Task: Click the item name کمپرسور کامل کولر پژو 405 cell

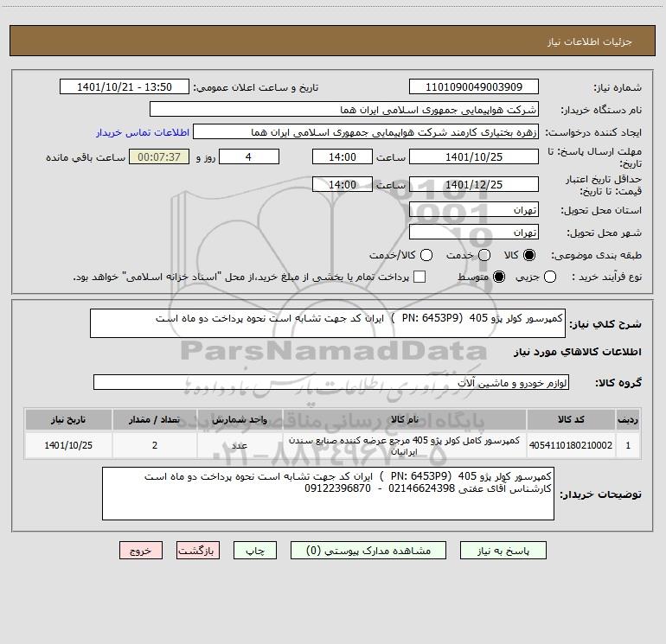Action: pyautogui.click(x=405, y=445)
